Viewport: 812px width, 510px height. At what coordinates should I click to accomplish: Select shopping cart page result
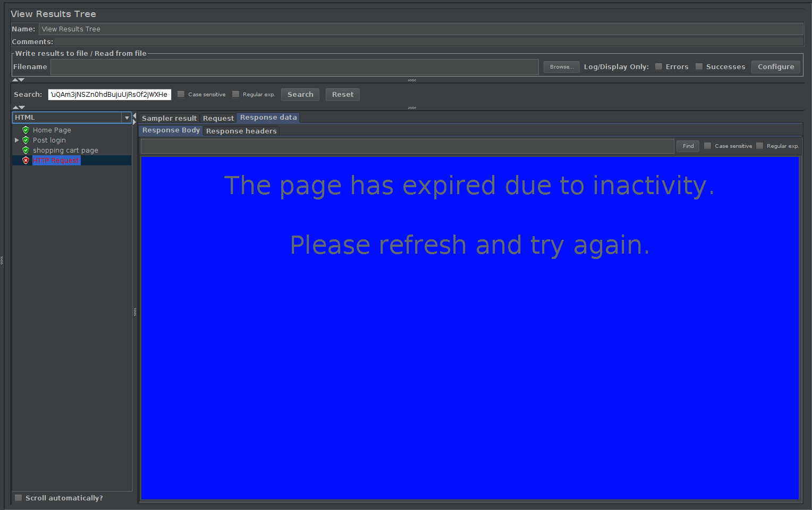tap(65, 150)
